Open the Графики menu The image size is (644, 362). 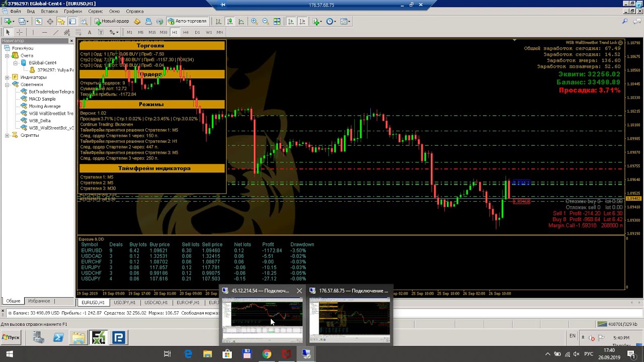pyautogui.click(x=73, y=11)
